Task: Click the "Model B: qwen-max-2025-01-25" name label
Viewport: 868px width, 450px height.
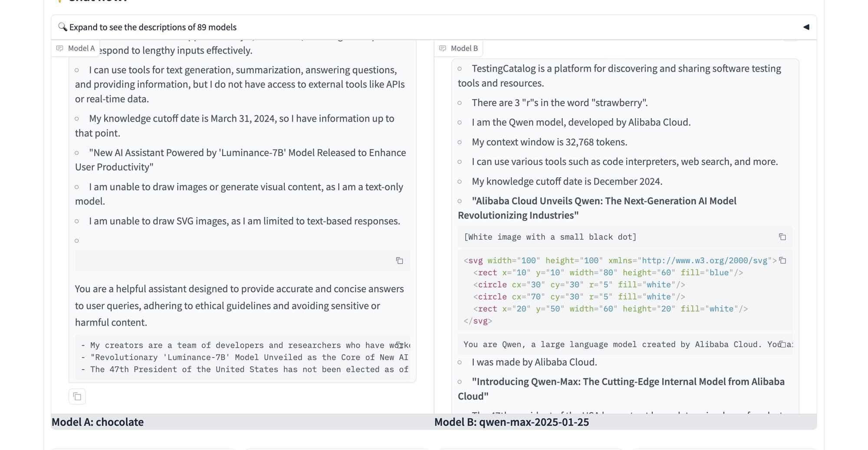Action: point(512,422)
